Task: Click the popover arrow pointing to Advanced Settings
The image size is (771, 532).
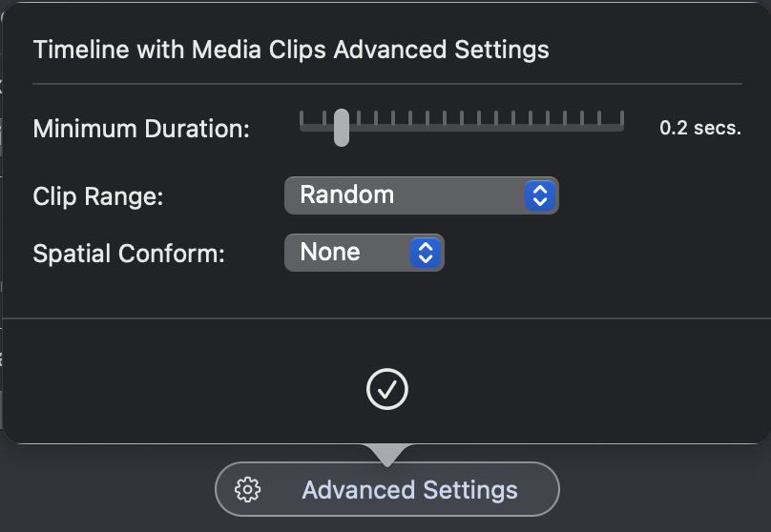Action: (387, 455)
